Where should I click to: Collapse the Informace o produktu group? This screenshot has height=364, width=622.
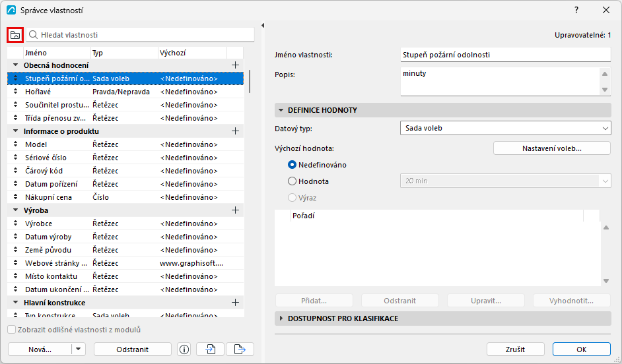15,131
